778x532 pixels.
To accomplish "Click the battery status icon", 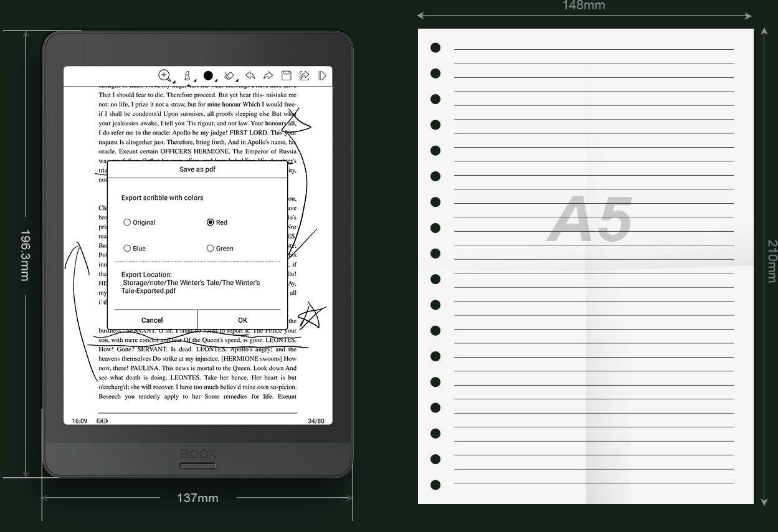I will tap(101, 420).
